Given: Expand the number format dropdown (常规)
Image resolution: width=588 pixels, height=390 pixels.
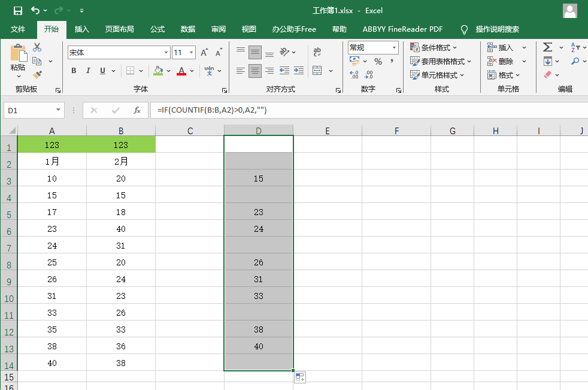Looking at the screenshot, I should click(x=395, y=47).
